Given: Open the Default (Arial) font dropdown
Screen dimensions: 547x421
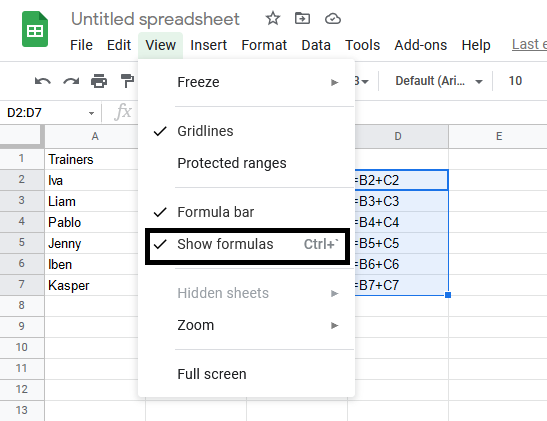Looking at the screenshot, I should pos(439,81).
